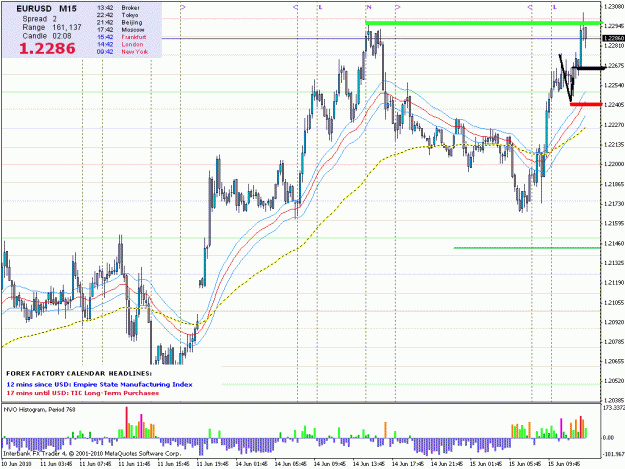Select the short red horizontal line near 1.22405

pyautogui.click(x=586, y=104)
